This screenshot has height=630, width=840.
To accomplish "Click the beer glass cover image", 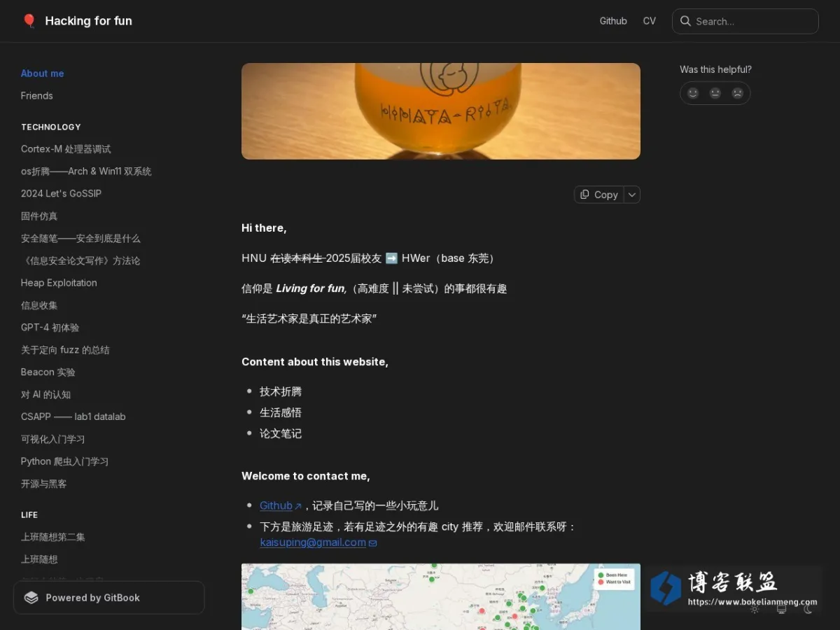I will [x=441, y=111].
